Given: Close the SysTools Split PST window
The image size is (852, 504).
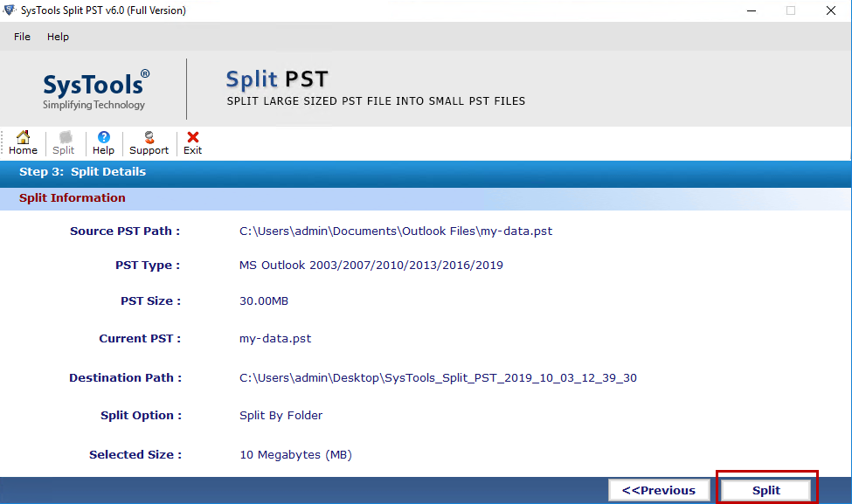Looking at the screenshot, I should (x=831, y=10).
